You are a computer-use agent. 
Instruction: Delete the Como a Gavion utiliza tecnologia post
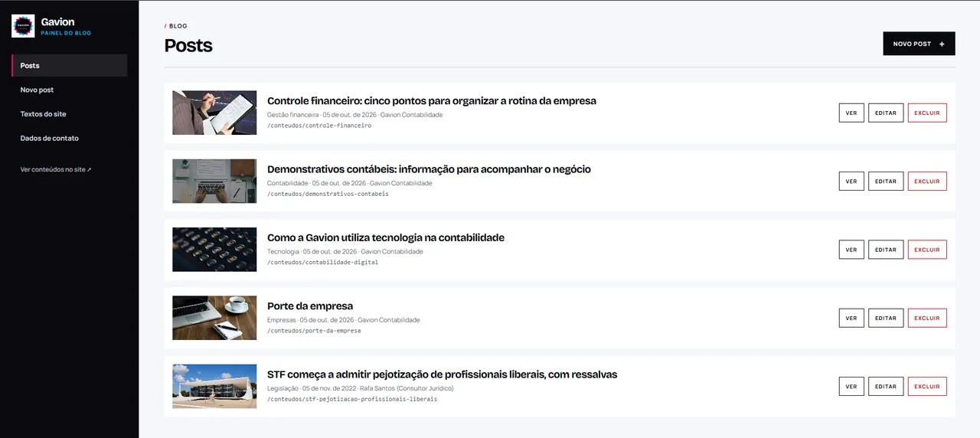coord(927,250)
